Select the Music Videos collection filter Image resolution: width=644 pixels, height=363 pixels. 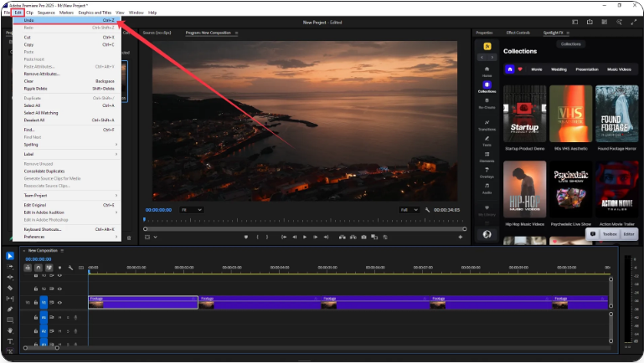[620, 69]
